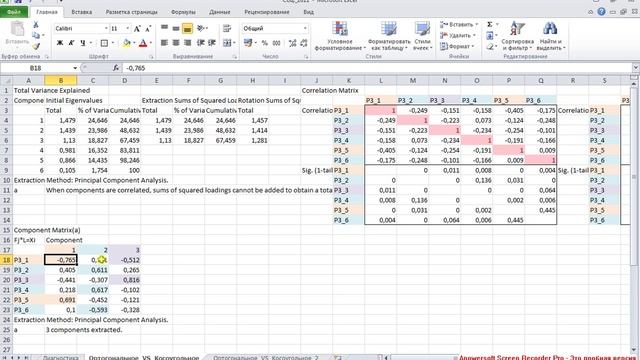Click cell with 'Correlation Matrix' text
This screenshot has height=360, width=640.
tap(330, 90)
